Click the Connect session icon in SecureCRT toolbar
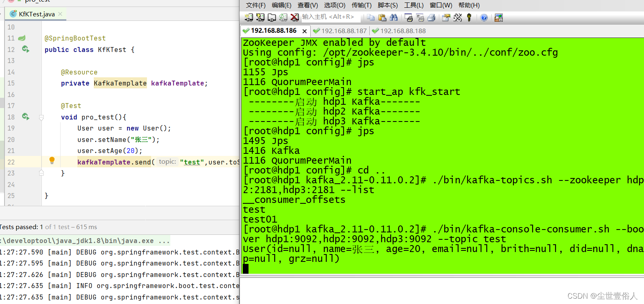The image size is (644, 304). pos(249,17)
